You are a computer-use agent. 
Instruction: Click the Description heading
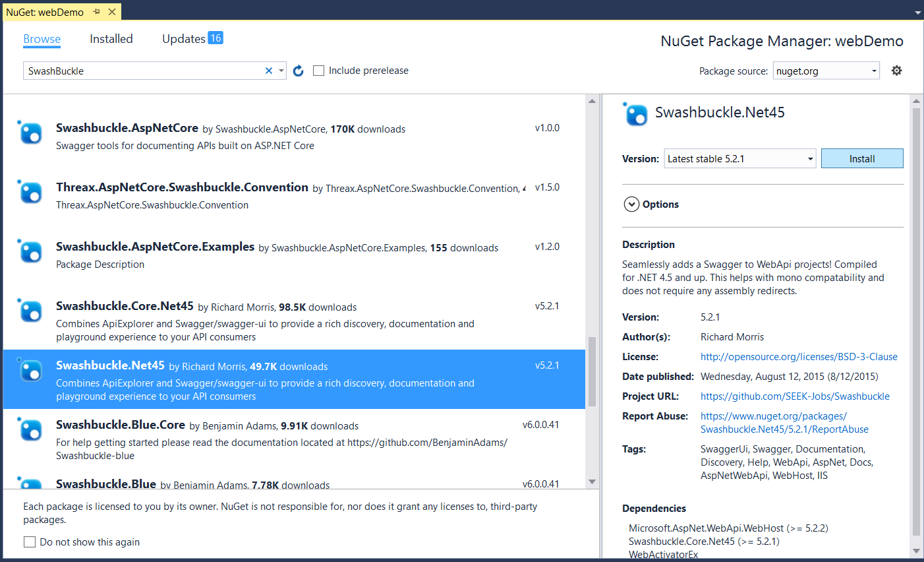pos(649,245)
